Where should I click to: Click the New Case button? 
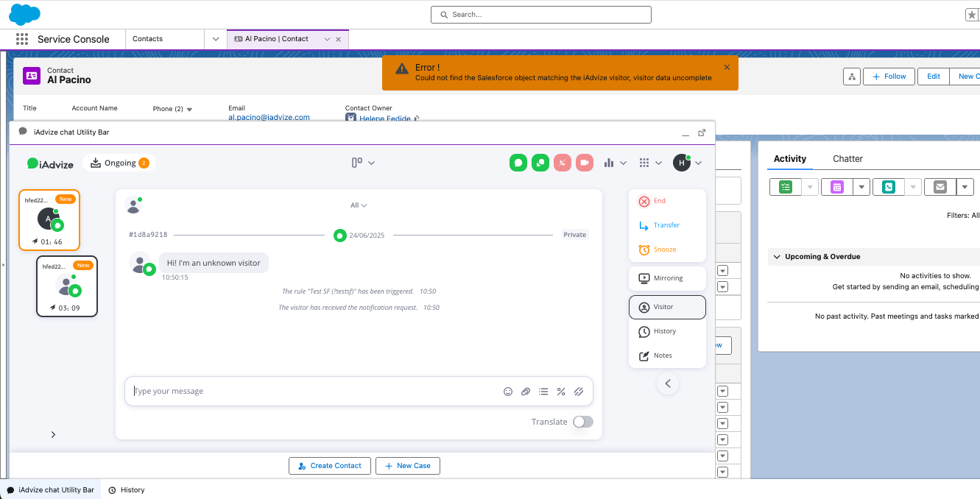408,466
